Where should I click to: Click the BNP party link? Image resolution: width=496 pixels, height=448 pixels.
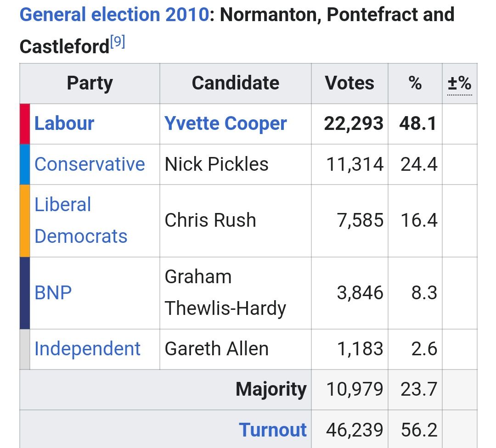click(x=53, y=293)
